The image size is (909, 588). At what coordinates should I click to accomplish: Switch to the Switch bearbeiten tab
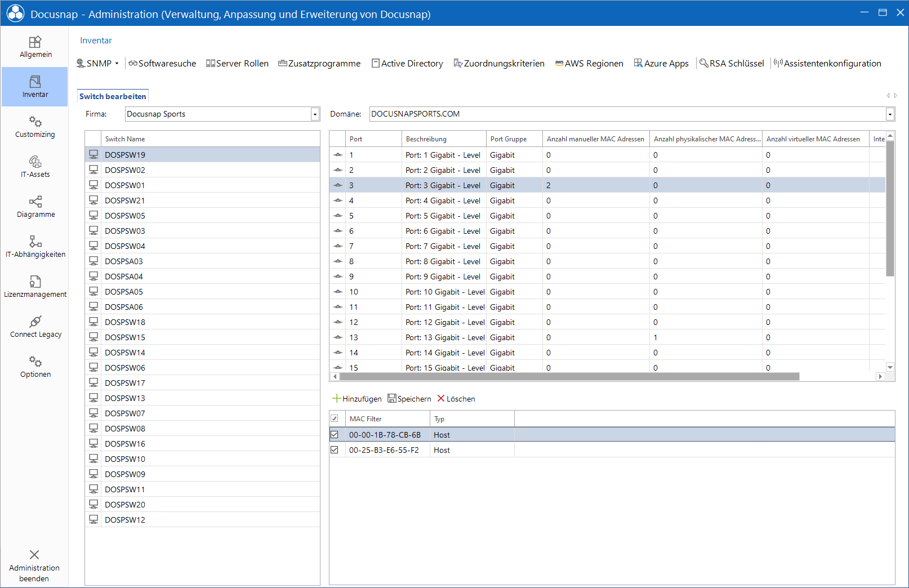(x=113, y=96)
